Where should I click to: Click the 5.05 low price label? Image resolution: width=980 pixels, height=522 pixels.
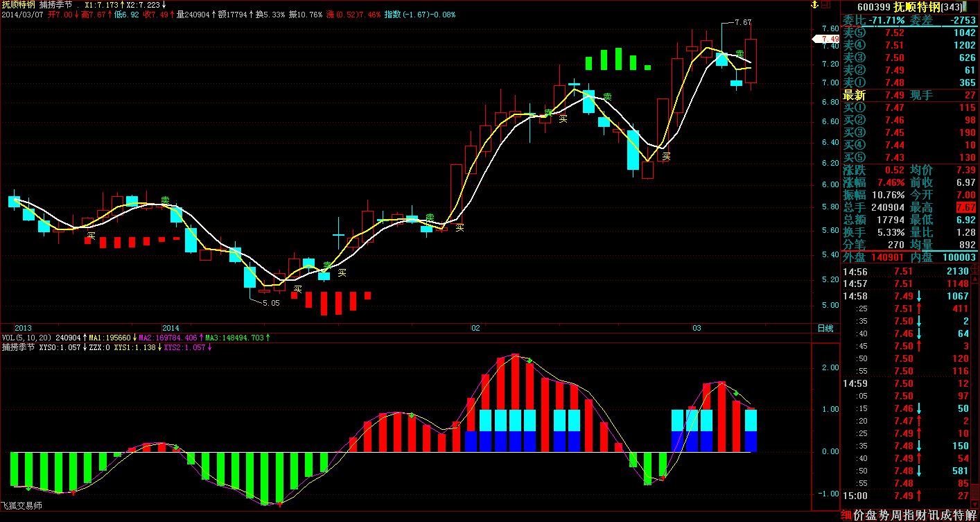tap(271, 303)
